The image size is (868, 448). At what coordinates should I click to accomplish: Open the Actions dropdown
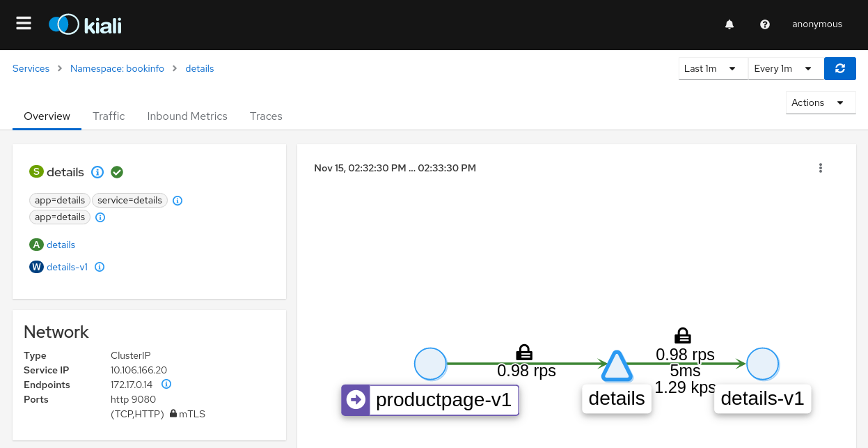coord(820,102)
